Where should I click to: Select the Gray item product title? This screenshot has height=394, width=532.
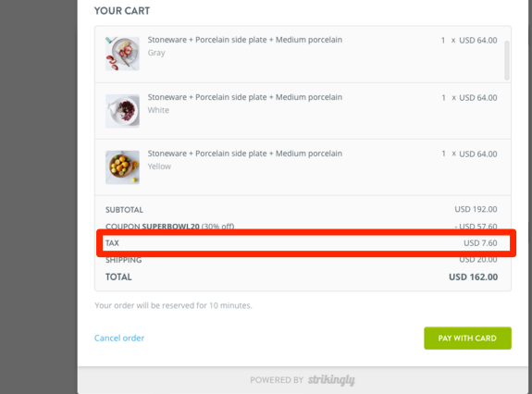(244, 40)
